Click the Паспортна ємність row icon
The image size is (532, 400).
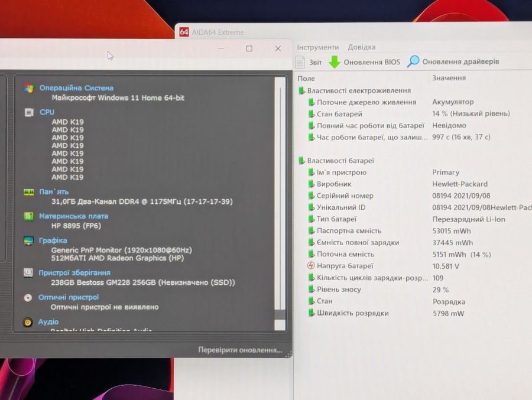click(x=311, y=230)
